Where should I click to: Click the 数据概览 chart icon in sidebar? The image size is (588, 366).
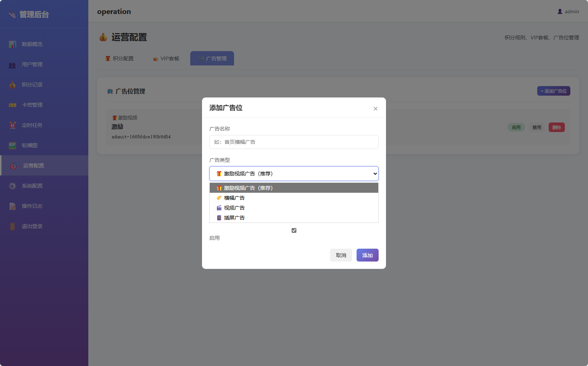coord(13,45)
